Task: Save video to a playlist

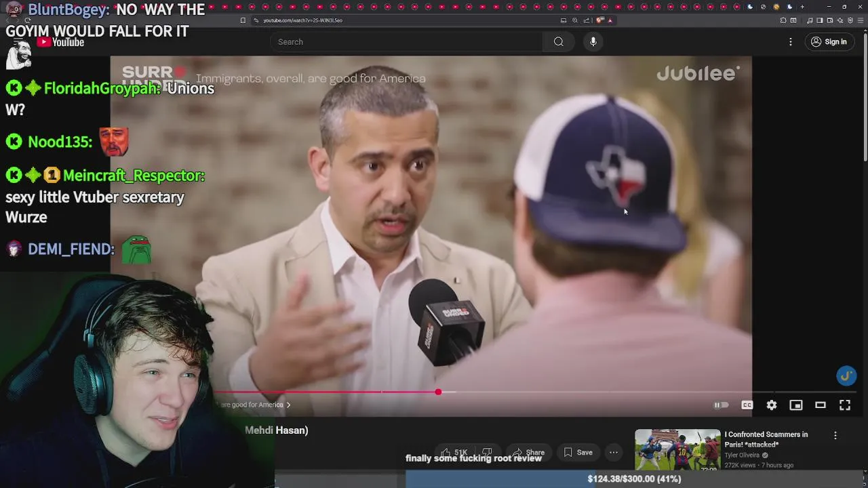Action: tap(578, 452)
